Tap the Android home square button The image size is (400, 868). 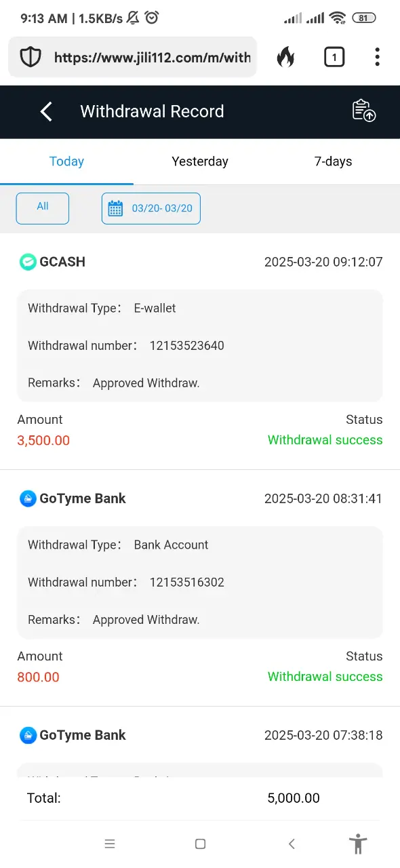tap(200, 844)
